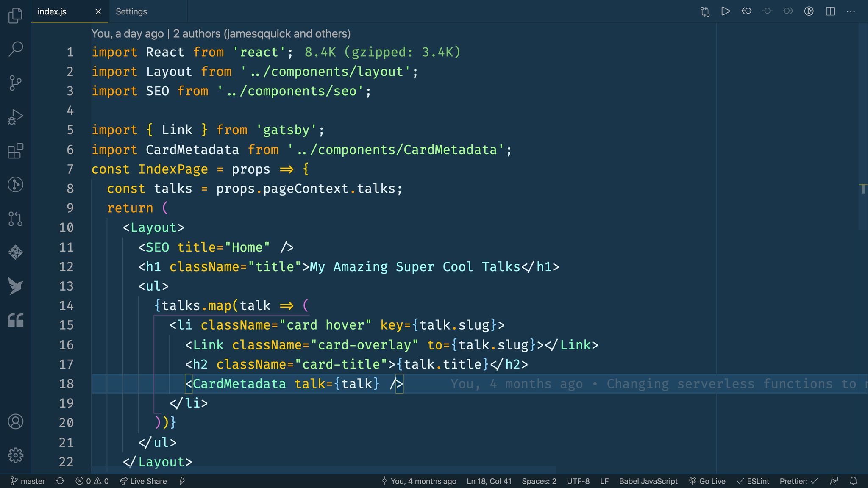868x488 pixels.
Task: Toggle the Prettier formatter status item
Action: tap(798, 481)
